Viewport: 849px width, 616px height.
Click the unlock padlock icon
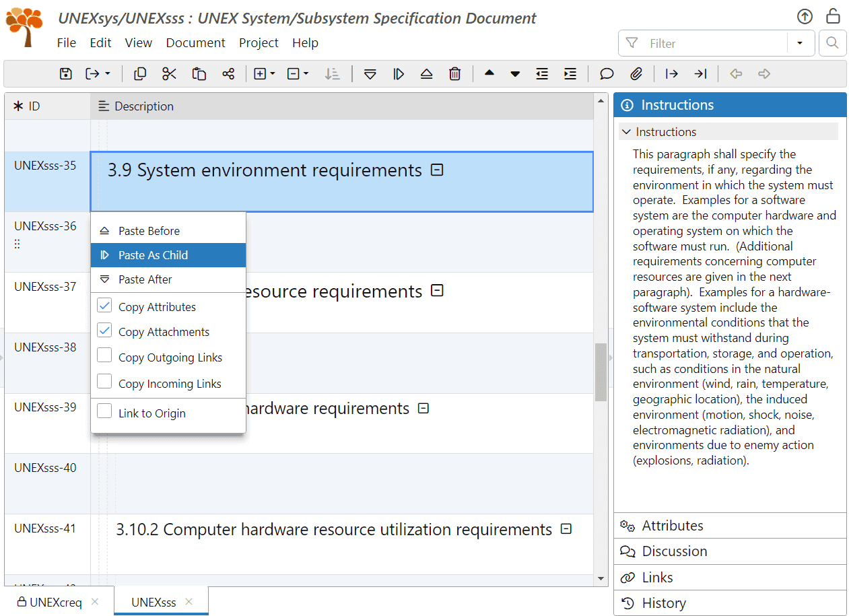(x=834, y=16)
